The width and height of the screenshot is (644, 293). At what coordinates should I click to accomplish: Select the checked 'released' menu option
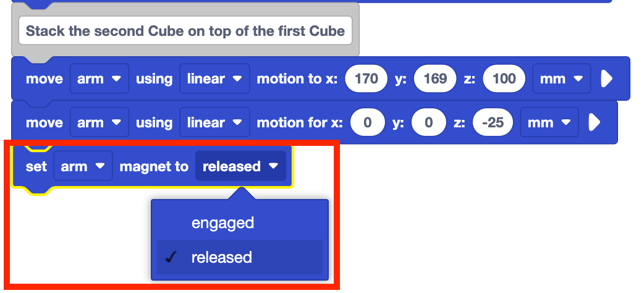[221, 257]
